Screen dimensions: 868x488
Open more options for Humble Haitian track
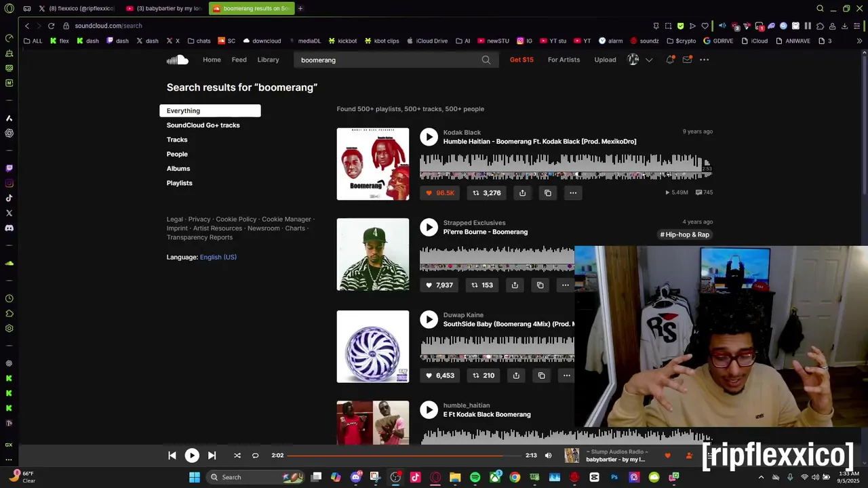pyautogui.click(x=573, y=193)
